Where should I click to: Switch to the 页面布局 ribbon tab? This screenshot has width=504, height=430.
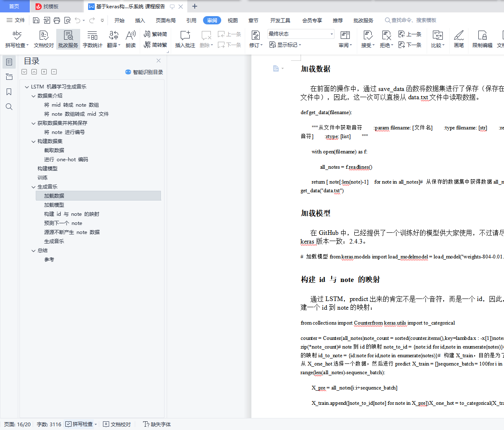click(165, 20)
